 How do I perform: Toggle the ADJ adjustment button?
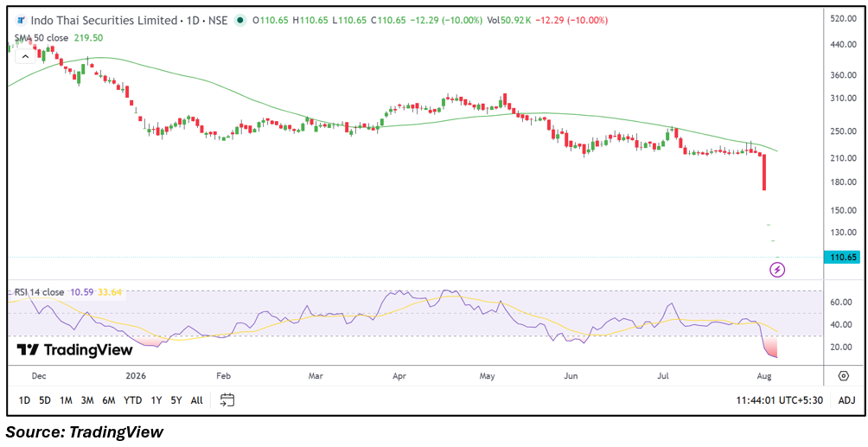tap(846, 400)
